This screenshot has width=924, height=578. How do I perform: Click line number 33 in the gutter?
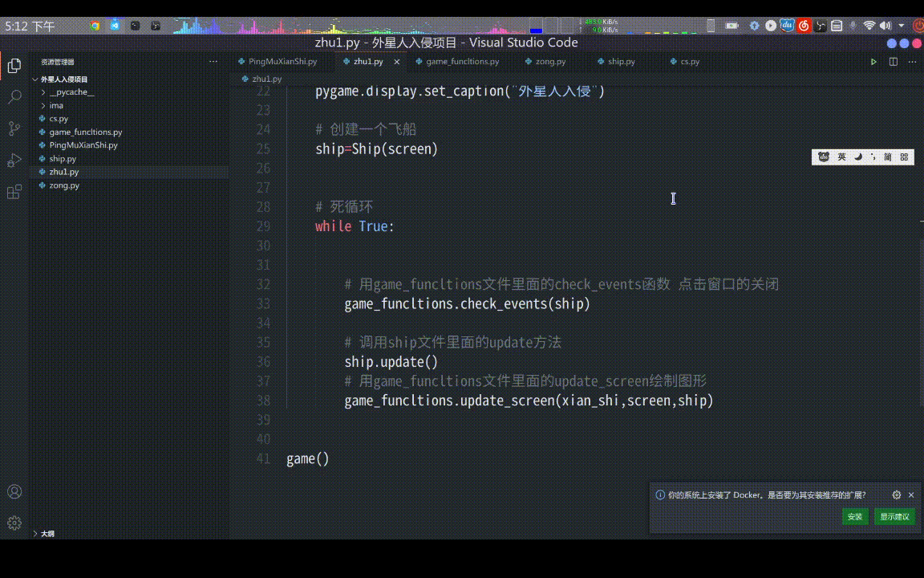(263, 303)
